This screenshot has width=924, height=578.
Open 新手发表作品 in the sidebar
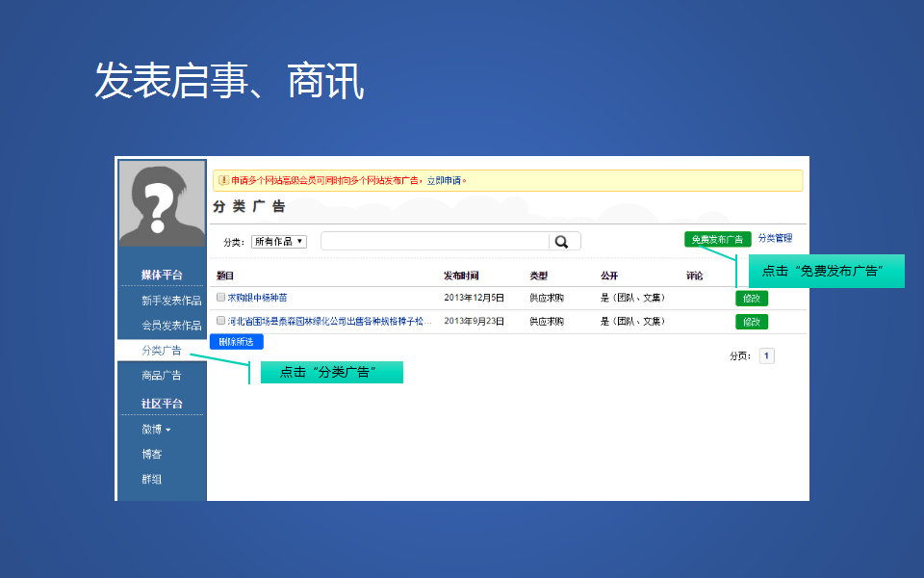pos(171,301)
